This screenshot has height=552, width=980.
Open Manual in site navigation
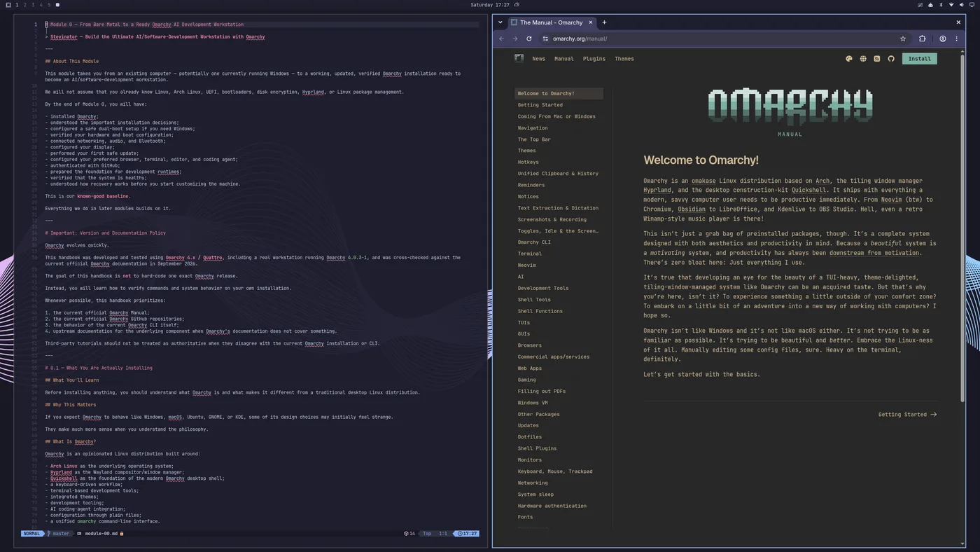pyautogui.click(x=563, y=59)
